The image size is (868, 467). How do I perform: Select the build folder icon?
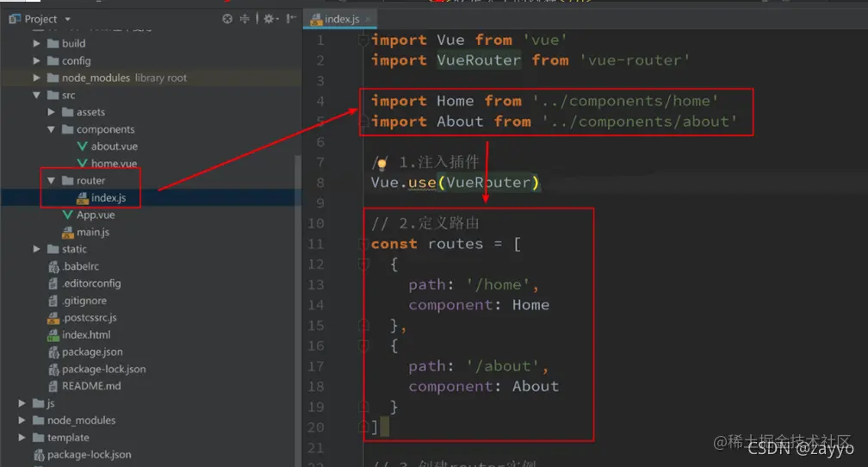point(53,43)
